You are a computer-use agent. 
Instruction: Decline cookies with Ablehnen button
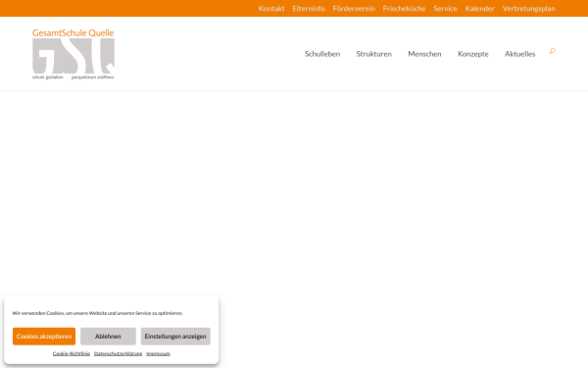click(108, 336)
